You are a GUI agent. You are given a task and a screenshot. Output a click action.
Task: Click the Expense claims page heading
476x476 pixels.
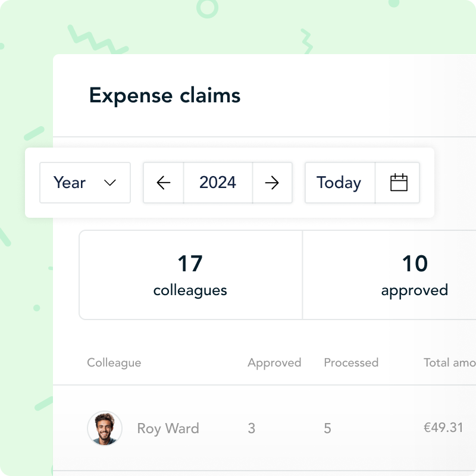pyautogui.click(x=165, y=95)
